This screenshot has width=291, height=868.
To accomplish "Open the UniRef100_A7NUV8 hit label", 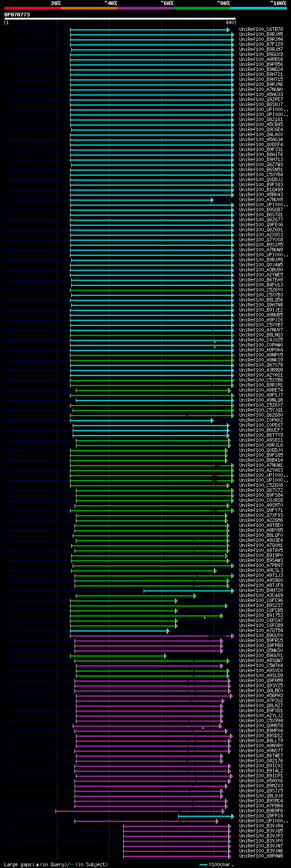I will tap(261, 200).
